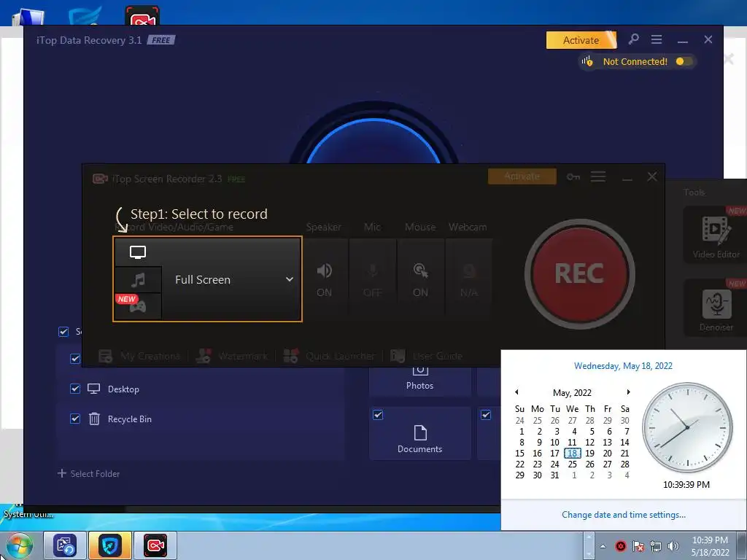Viewport: 747px width, 560px height.
Task: Click Select Folder in Data Recovery
Action: pos(88,473)
